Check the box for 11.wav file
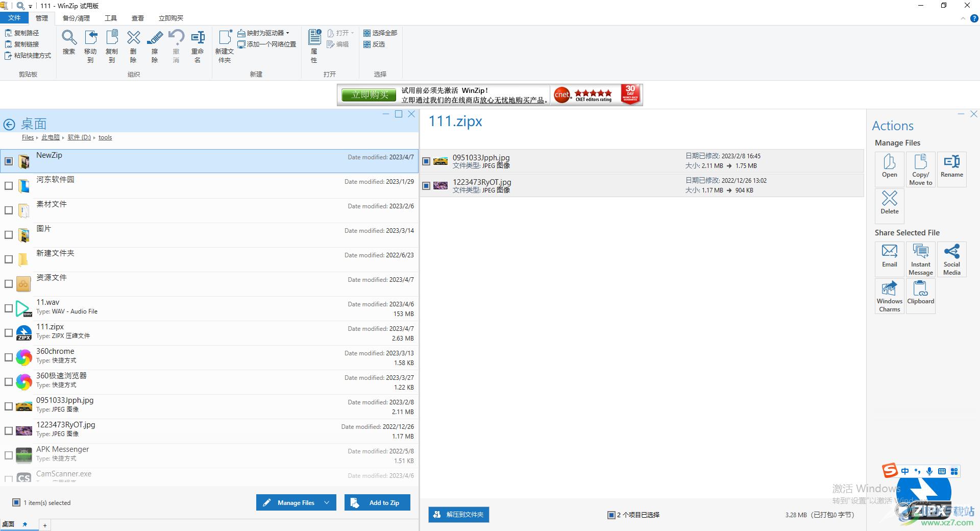 (9, 308)
